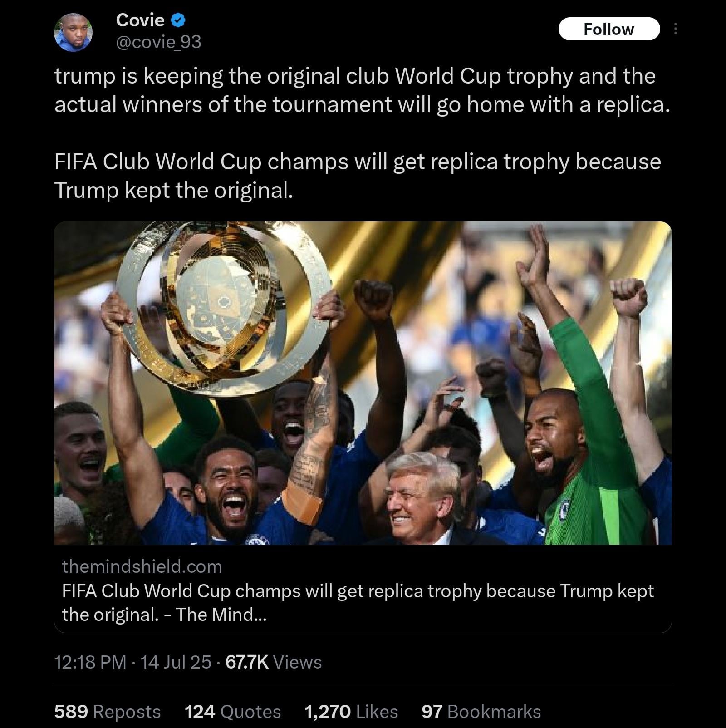The height and width of the screenshot is (728, 726).
Task: Click the 12:18 PM timestamp
Action: click(90, 662)
